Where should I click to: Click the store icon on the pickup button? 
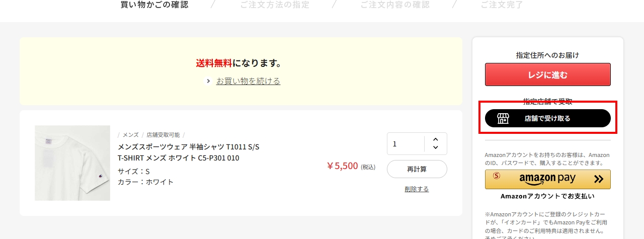503,118
